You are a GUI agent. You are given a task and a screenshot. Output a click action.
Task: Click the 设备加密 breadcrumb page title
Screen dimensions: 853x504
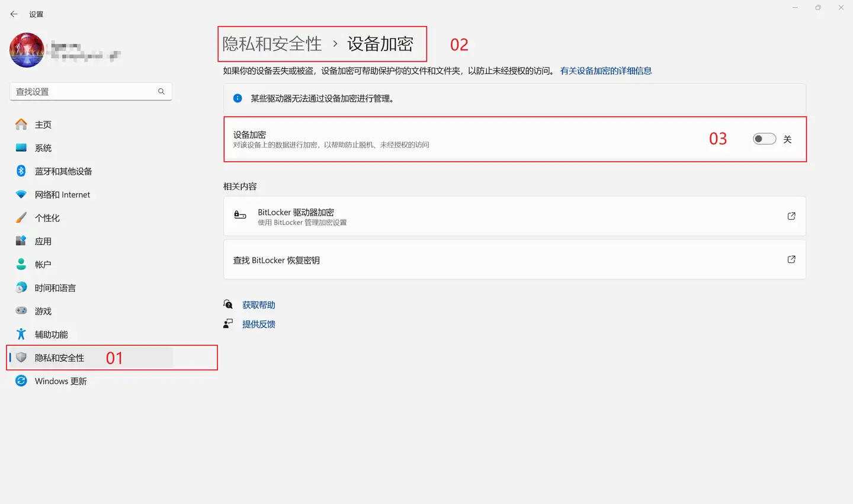(x=380, y=44)
